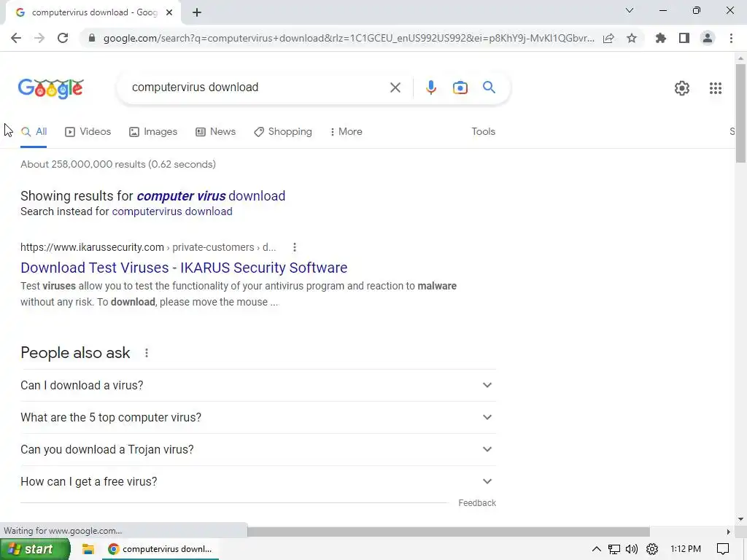Expand What are the 5 top computer virus
This screenshot has height=560, width=747.
258,418
